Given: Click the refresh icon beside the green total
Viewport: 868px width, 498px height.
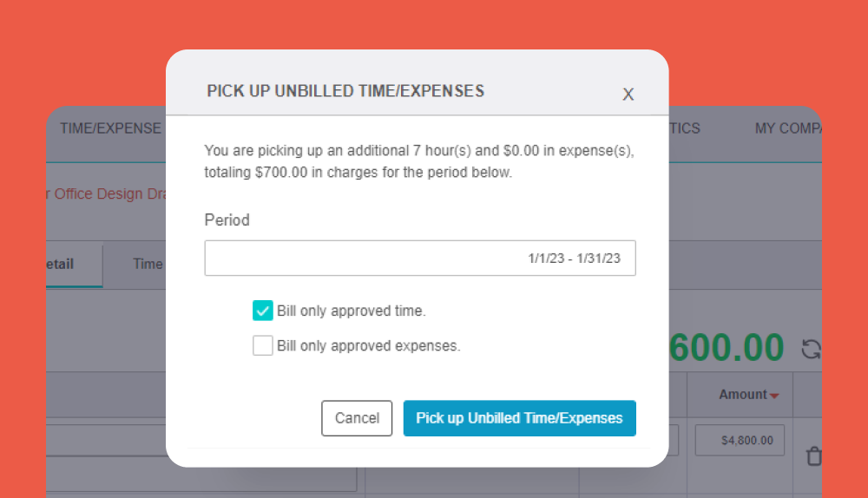Looking at the screenshot, I should click(811, 349).
